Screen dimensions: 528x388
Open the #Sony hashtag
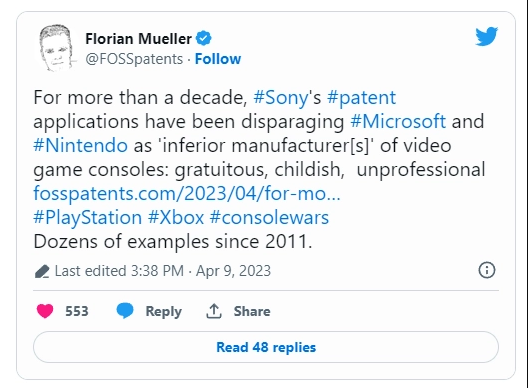pos(281,98)
